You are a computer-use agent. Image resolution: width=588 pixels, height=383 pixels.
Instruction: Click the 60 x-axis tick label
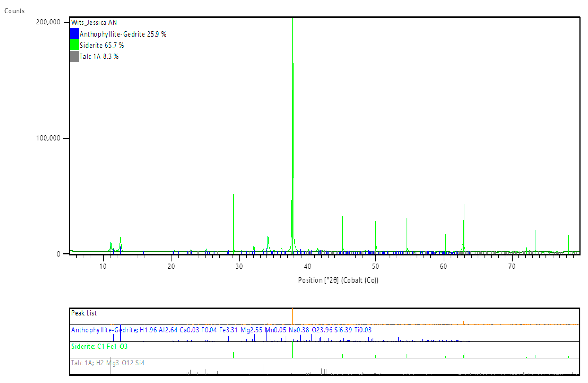pos(444,266)
